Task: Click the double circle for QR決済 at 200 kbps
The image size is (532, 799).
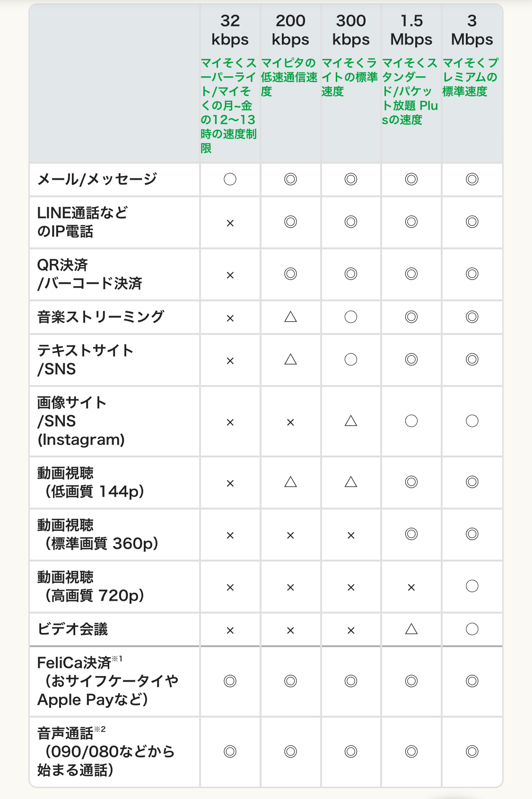Action: coord(290,274)
